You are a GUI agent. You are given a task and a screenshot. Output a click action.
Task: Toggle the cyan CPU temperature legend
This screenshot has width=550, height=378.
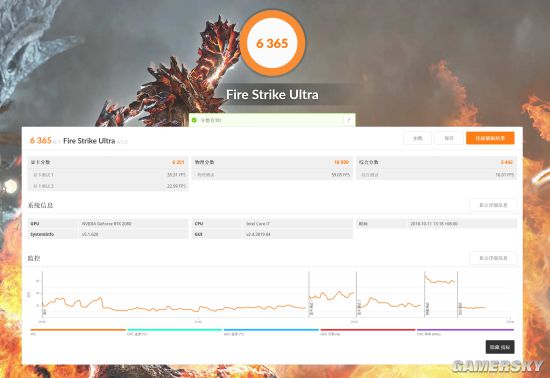click(x=175, y=330)
